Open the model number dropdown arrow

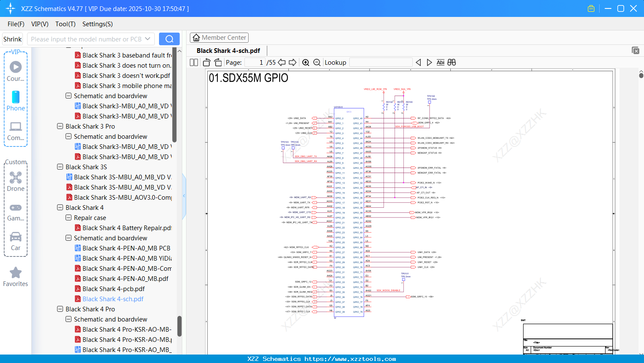point(148,39)
